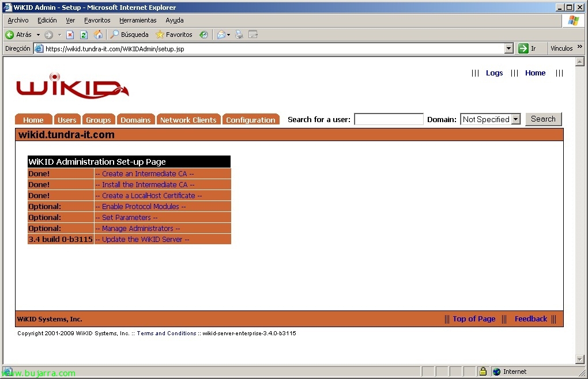Open the Archivo menu
The height and width of the screenshot is (379, 588).
[x=18, y=20]
